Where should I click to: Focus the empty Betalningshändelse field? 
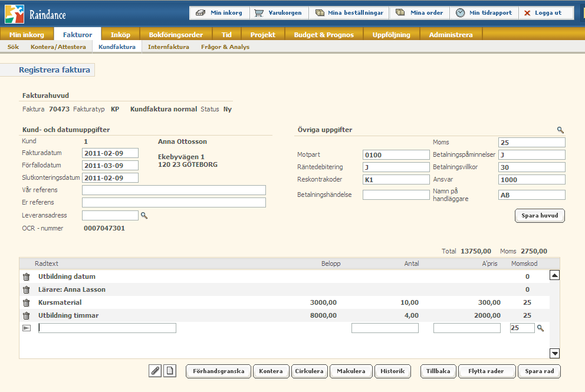(396, 195)
